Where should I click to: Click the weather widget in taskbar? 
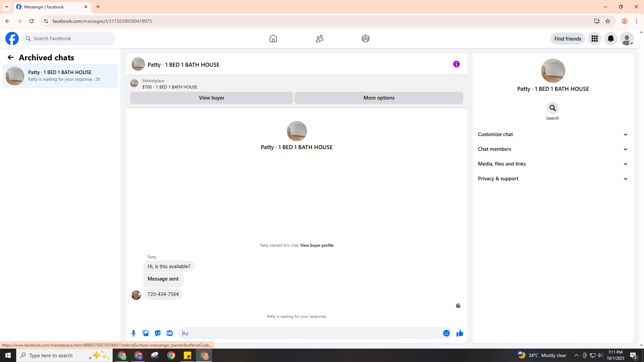(x=542, y=355)
